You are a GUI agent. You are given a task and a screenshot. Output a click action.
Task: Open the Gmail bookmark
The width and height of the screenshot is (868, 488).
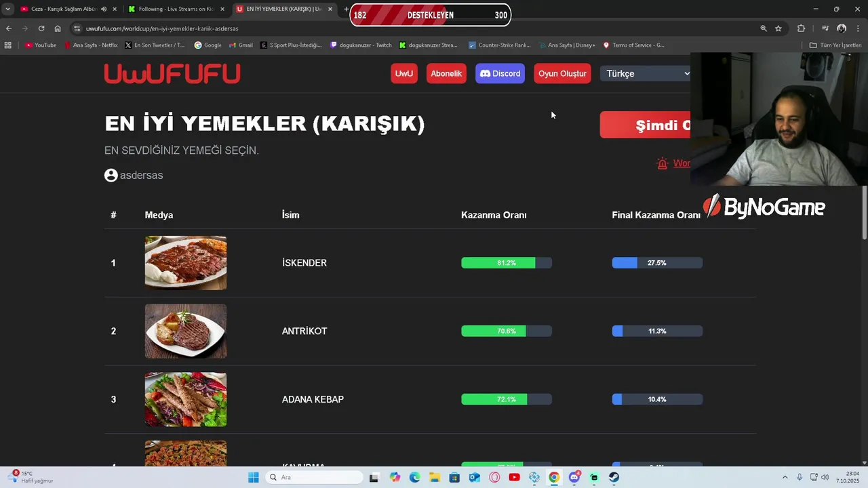241,45
